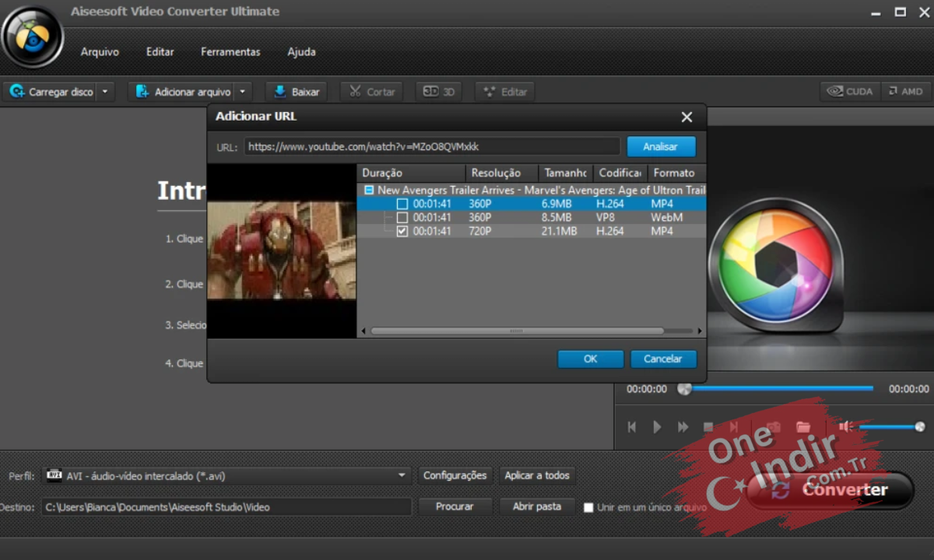Open the Arquivo menu
Viewport: 934px width, 560px height.
point(100,52)
